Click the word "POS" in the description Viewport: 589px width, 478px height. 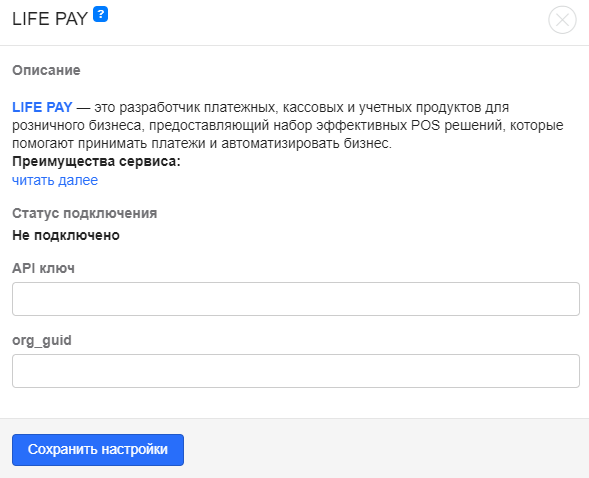click(x=425, y=125)
